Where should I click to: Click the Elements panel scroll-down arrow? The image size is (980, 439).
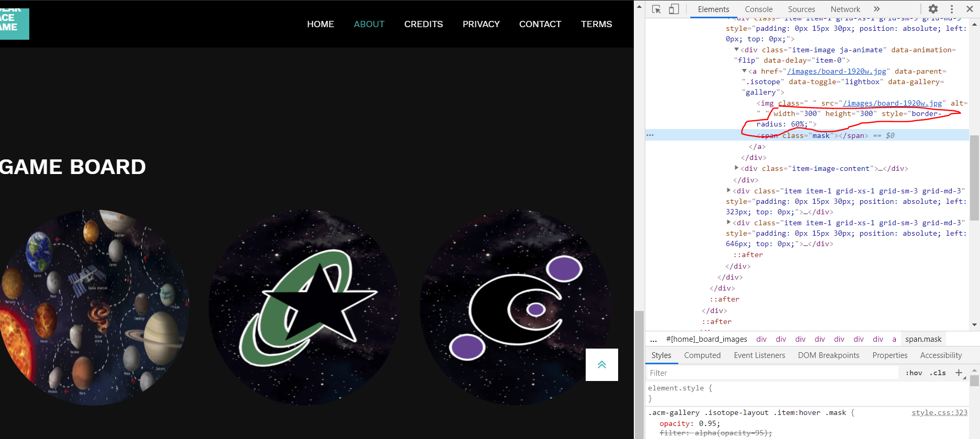pyautogui.click(x=975, y=325)
